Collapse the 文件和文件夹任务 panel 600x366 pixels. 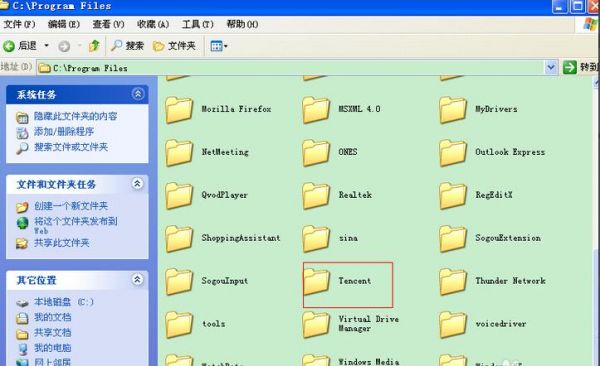coord(137,184)
